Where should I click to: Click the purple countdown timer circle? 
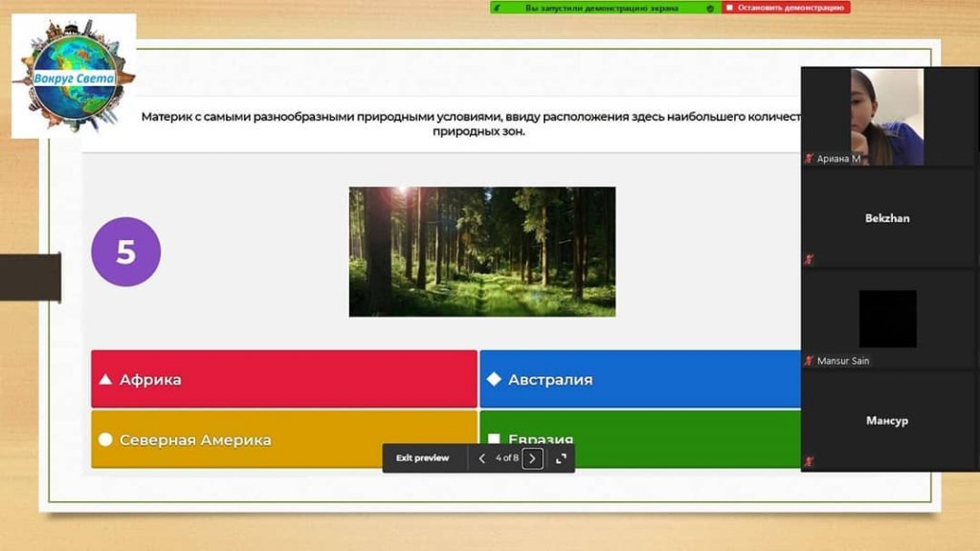click(x=125, y=252)
